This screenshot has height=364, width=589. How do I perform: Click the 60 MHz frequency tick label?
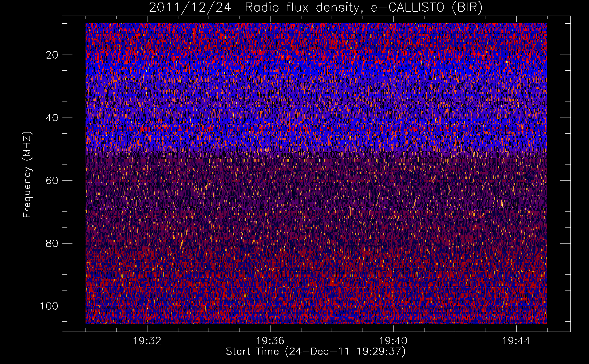pos(52,181)
